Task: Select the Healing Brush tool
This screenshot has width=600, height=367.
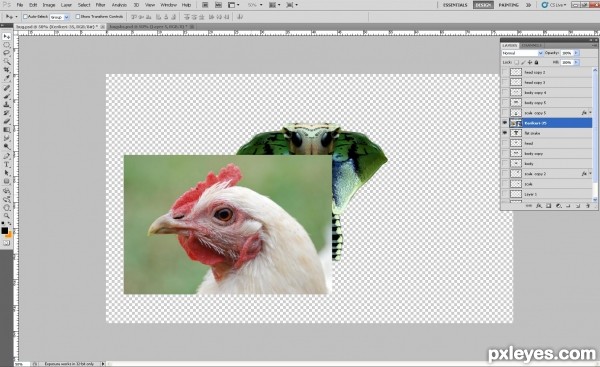Action: point(7,88)
